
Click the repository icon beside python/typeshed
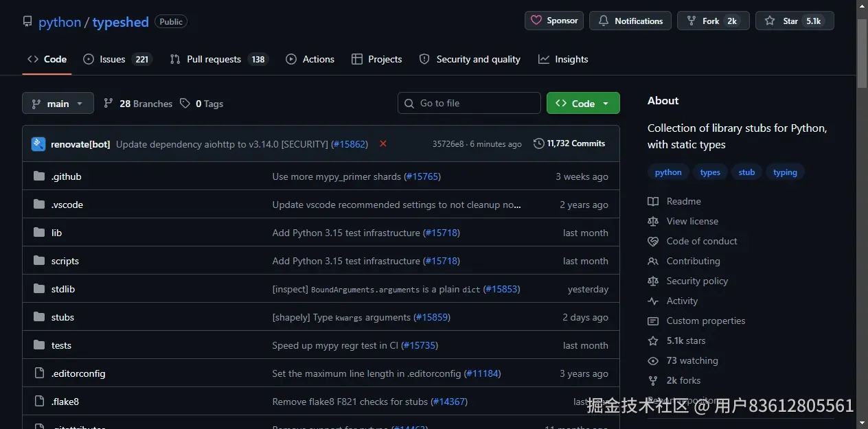tap(27, 21)
